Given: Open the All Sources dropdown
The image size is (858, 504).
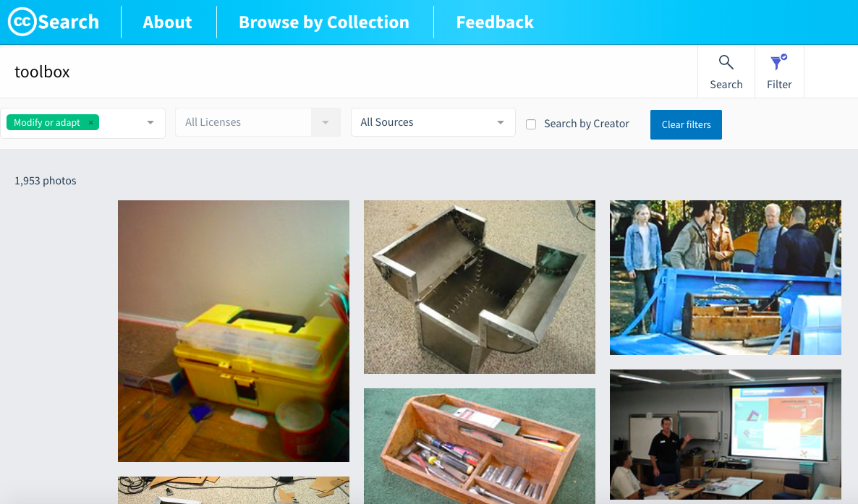Looking at the screenshot, I should [433, 122].
